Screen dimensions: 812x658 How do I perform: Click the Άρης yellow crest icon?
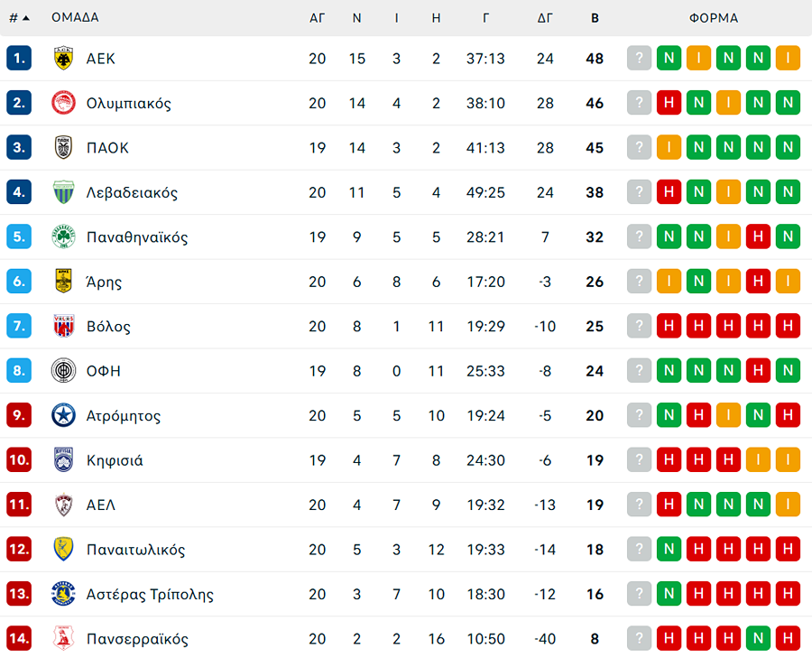[x=64, y=282]
